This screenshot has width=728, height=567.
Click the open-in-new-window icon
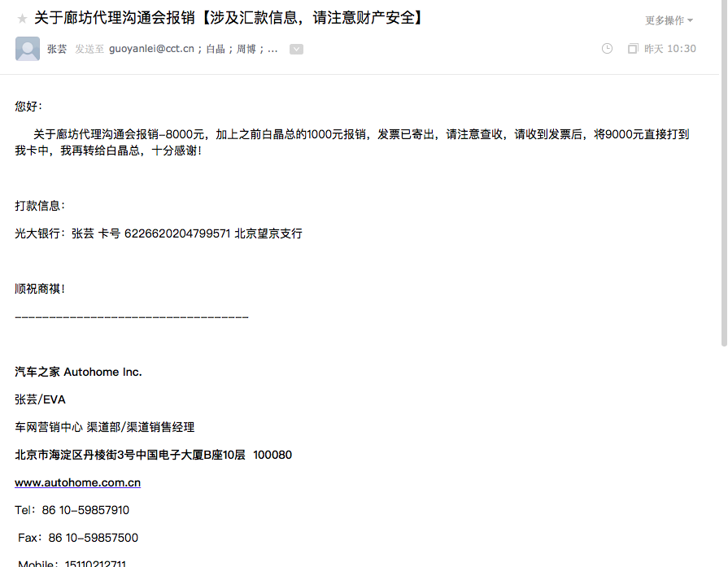(632, 49)
